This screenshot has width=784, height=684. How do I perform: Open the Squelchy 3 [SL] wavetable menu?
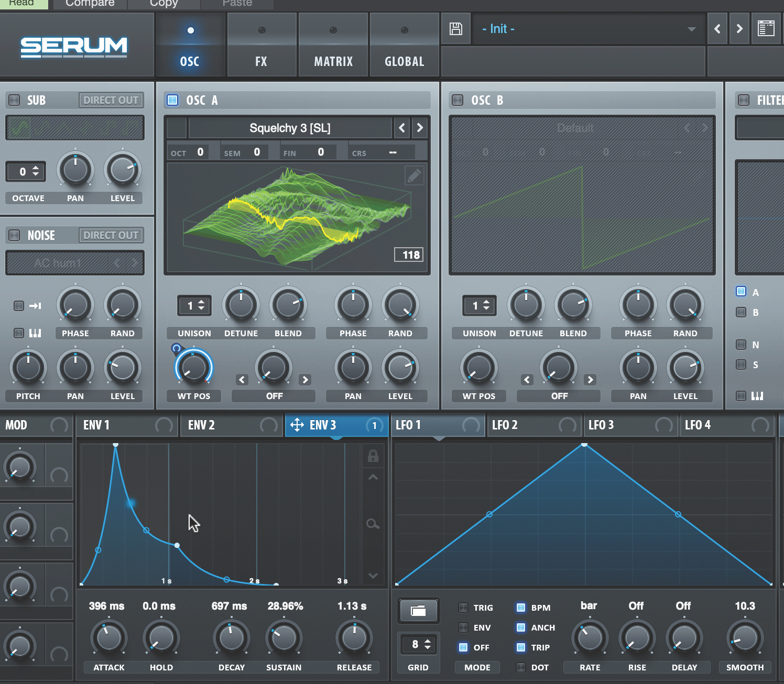tap(290, 128)
